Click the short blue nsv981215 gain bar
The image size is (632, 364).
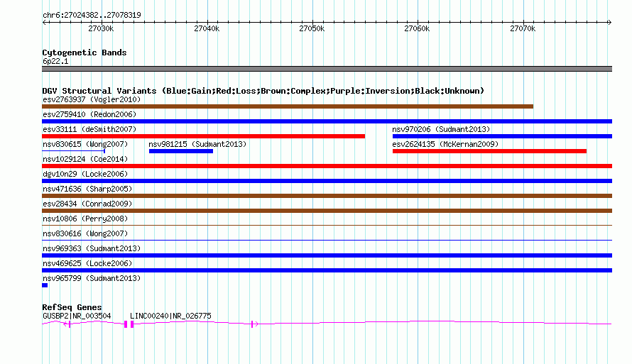coord(181,151)
